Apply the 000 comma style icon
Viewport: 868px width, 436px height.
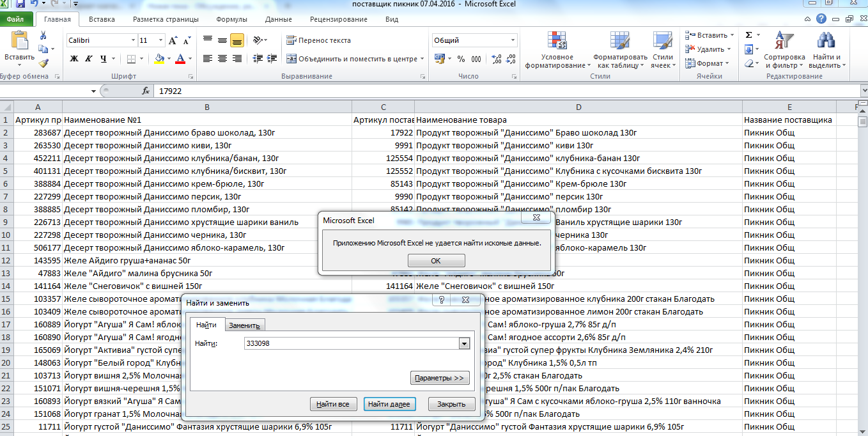[x=476, y=59]
